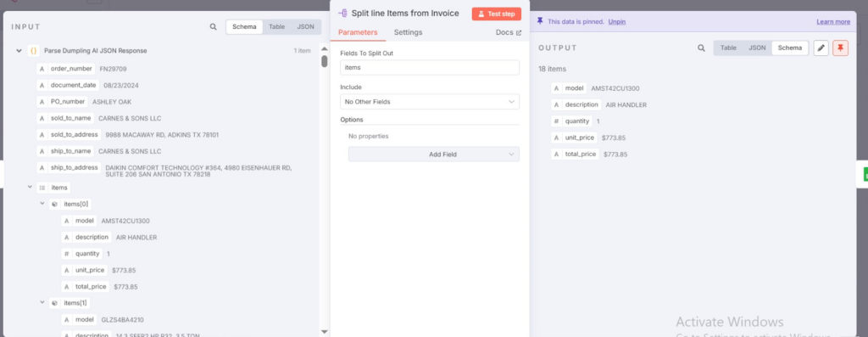Open the Add Field dropdown
Image resolution: width=868 pixels, height=337 pixels.
coord(433,154)
